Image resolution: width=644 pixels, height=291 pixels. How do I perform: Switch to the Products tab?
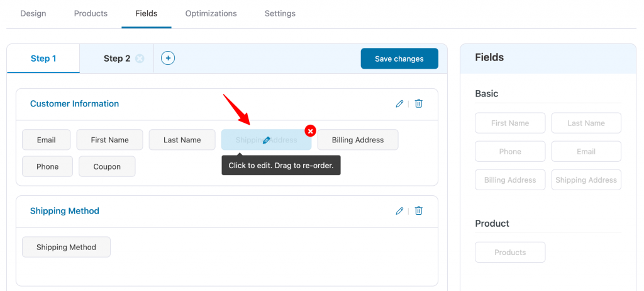click(91, 14)
